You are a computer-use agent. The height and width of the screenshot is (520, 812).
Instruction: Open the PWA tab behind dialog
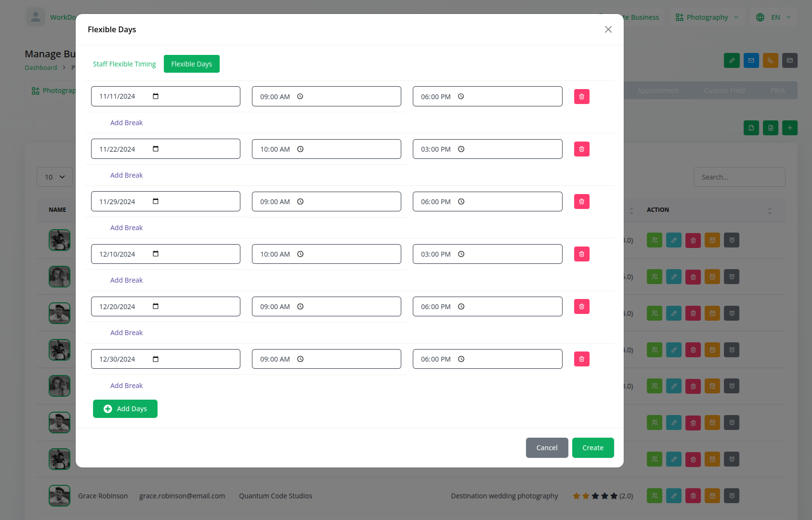coord(777,91)
